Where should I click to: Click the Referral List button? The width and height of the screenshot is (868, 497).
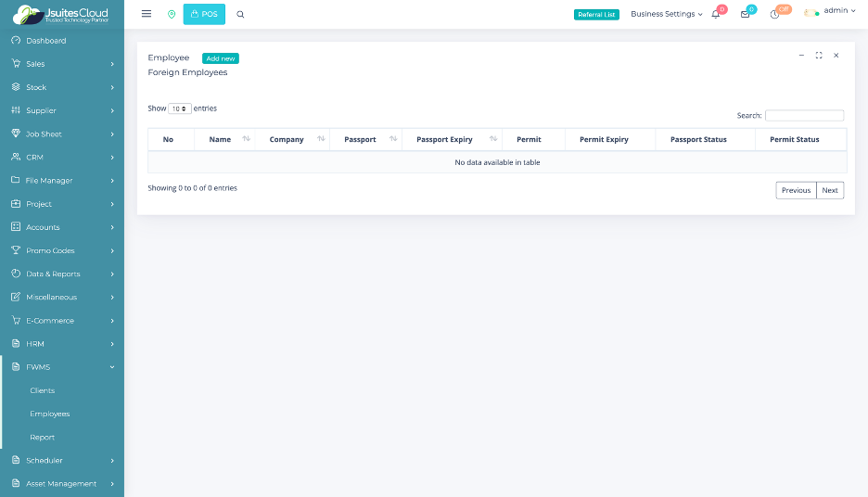tap(596, 14)
